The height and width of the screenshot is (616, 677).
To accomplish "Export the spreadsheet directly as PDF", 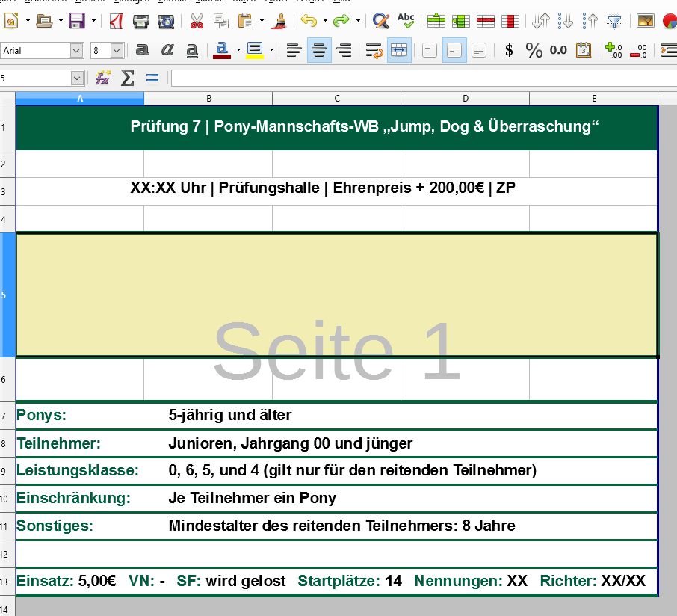I will [x=117, y=21].
